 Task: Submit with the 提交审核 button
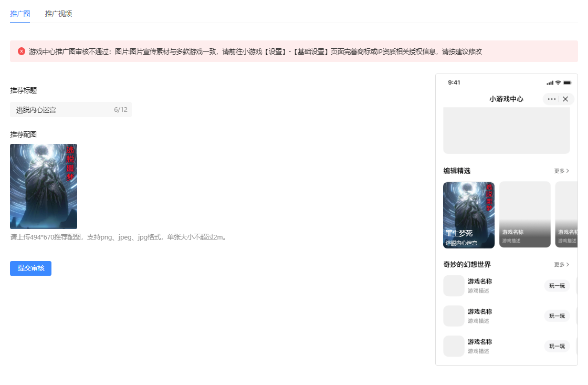31,268
